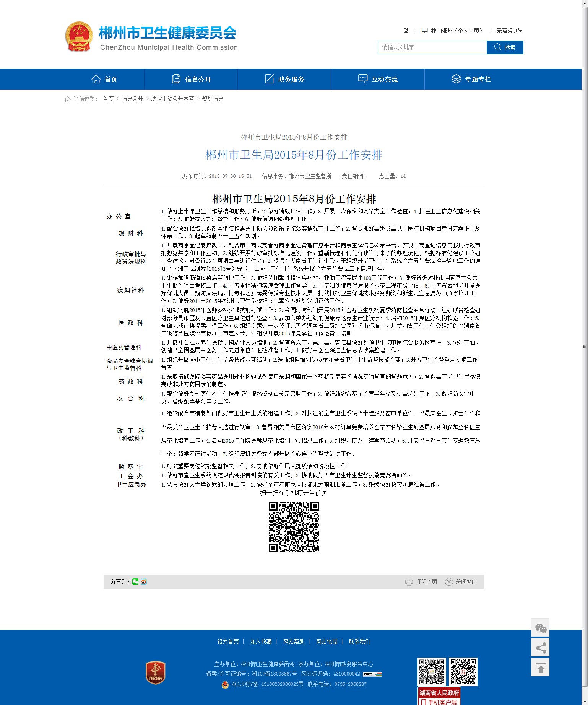This screenshot has width=588, height=705.
Task: Open 湘公网安备 43100202000023号 link
Action: click(x=267, y=684)
